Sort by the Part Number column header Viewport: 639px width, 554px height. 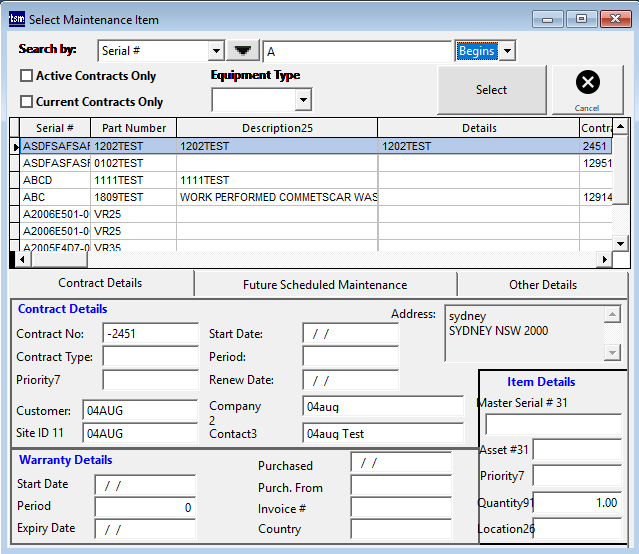click(133, 128)
